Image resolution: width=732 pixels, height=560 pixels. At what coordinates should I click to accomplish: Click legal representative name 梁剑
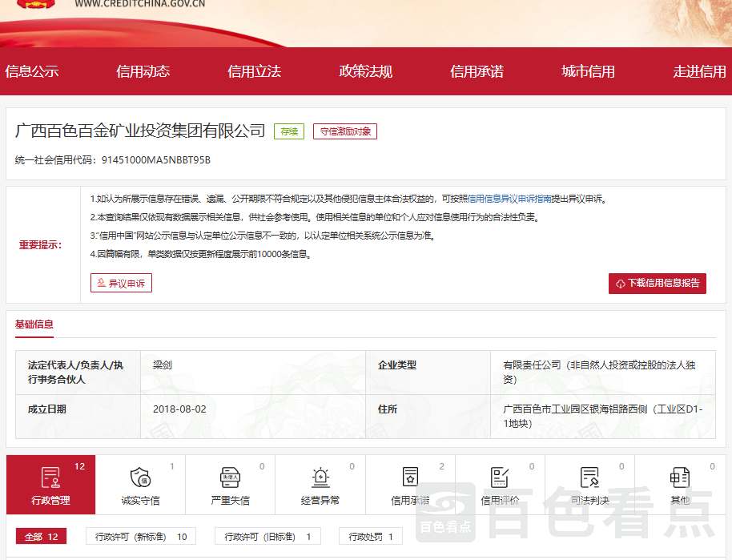coord(163,365)
